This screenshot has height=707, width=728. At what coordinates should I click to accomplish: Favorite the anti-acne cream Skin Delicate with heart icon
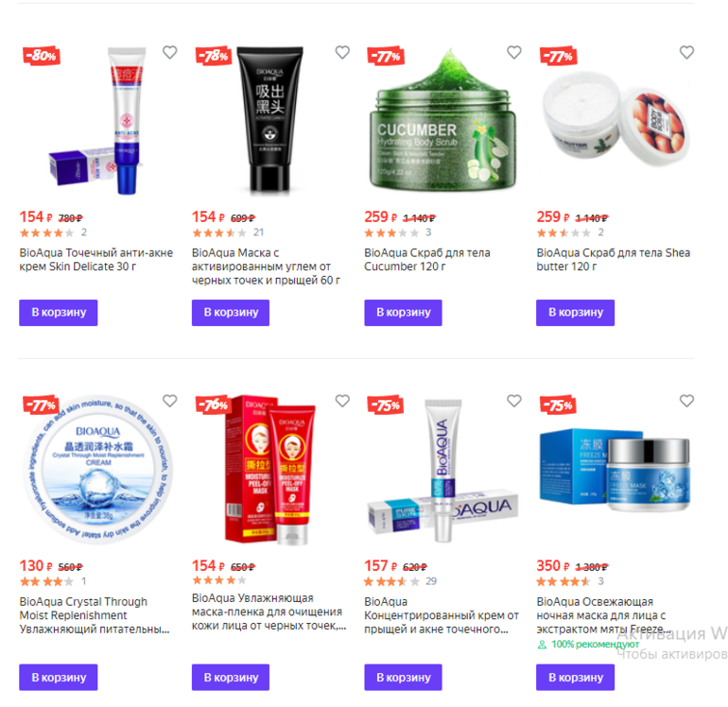(x=170, y=52)
